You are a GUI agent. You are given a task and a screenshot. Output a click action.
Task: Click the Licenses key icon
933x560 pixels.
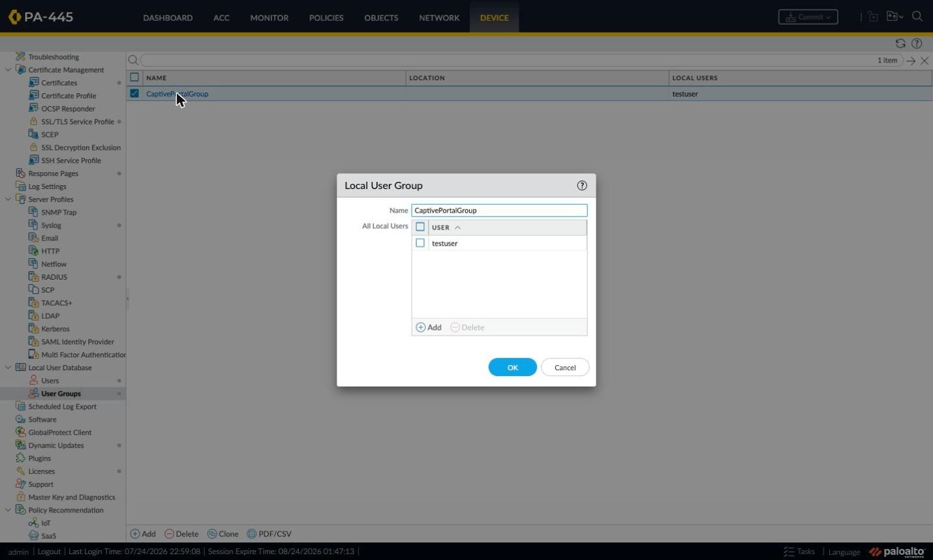[x=21, y=471]
